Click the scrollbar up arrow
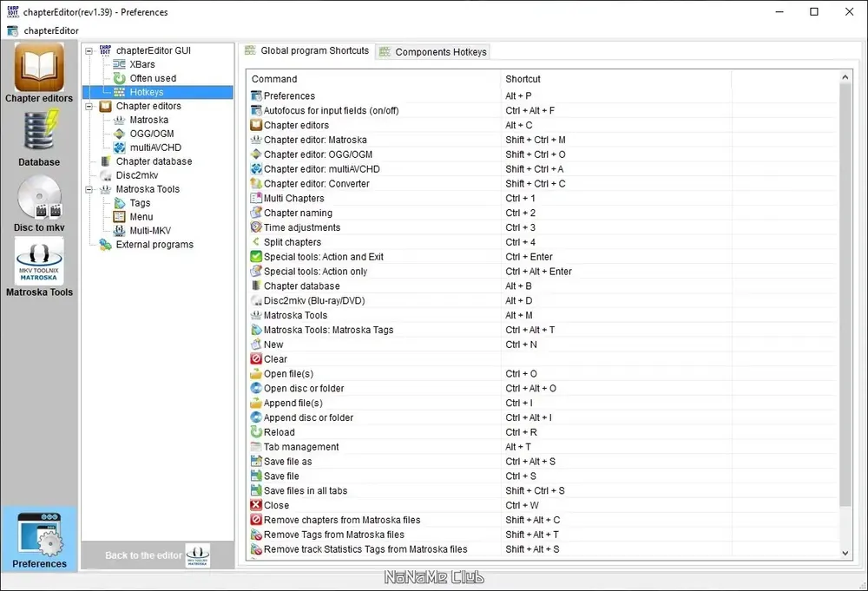Screen dimensions: 868x591 [845, 77]
